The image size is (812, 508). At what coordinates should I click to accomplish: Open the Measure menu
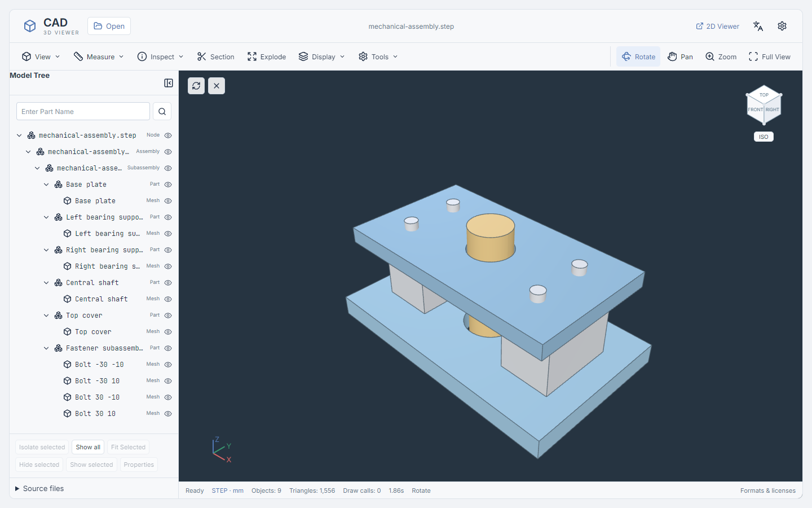99,56
